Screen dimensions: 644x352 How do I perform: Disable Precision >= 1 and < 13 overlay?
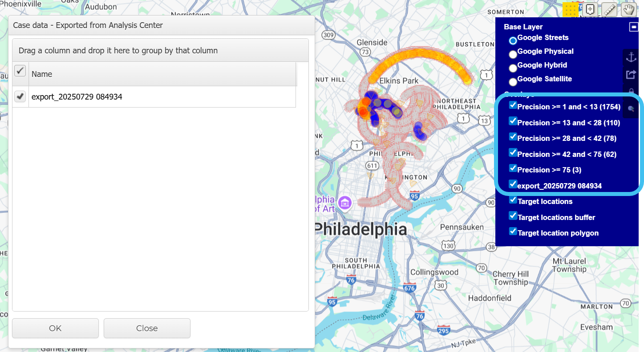pos(513,105)
